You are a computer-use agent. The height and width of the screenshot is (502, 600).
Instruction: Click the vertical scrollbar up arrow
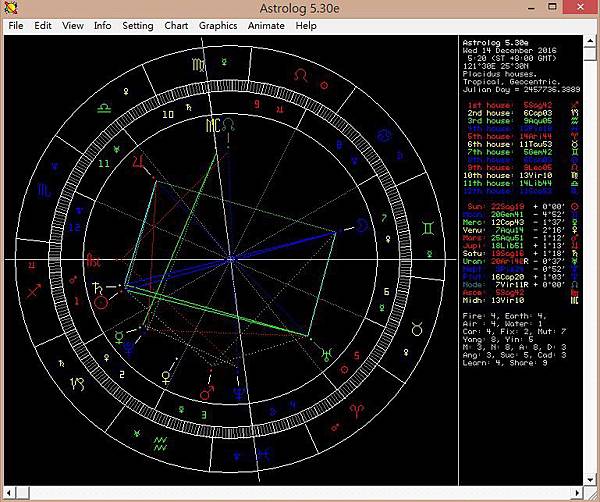[591, 41]
